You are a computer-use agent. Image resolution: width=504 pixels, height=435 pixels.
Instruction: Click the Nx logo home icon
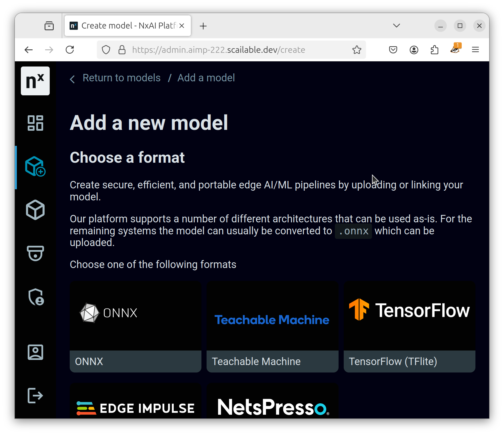[x=35, y=81]
